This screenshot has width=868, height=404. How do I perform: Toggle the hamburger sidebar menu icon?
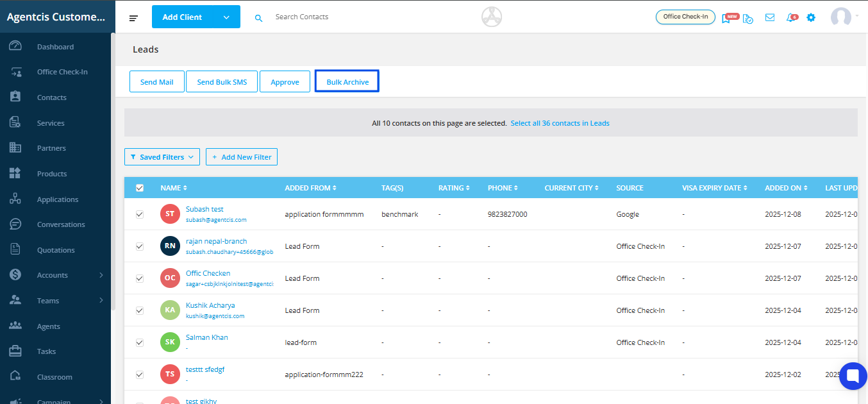tap(133, 18)
